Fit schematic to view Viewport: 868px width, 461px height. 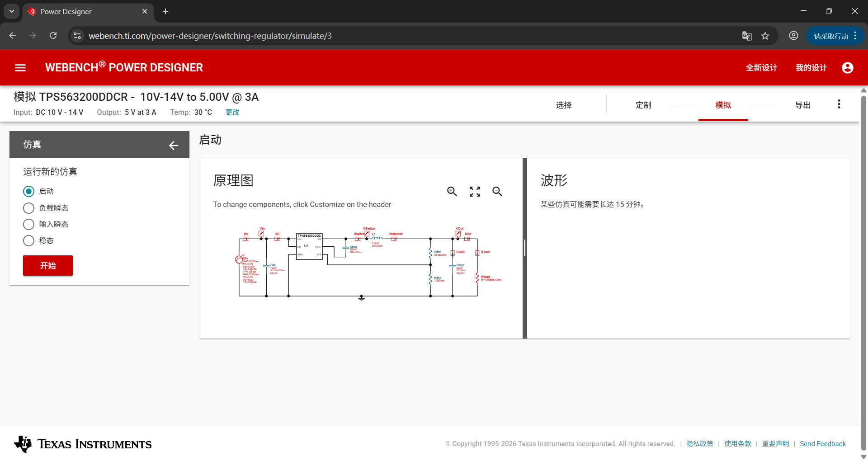(475, 192)
